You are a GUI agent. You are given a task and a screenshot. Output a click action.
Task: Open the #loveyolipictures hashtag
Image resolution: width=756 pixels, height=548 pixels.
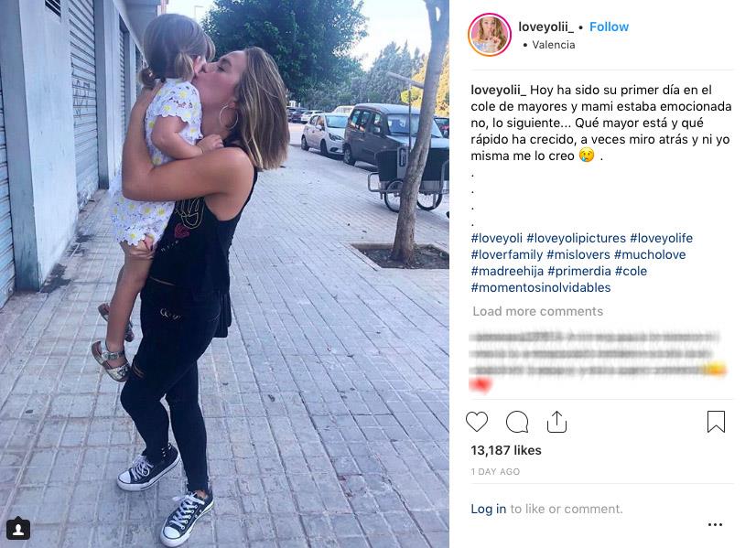click(577, 238)
